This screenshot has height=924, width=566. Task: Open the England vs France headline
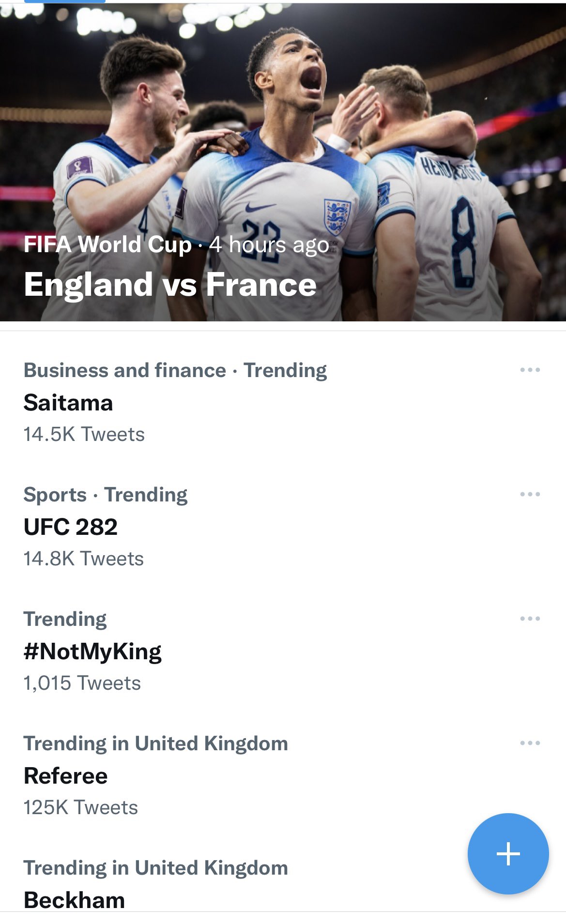coord(170,285)
